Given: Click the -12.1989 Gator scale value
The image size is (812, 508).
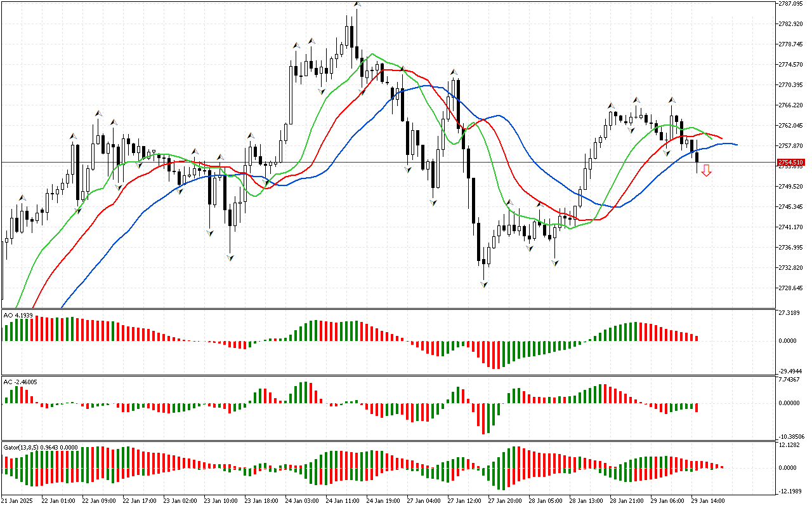Looking at the screenshot, I should tap(790, 491).
